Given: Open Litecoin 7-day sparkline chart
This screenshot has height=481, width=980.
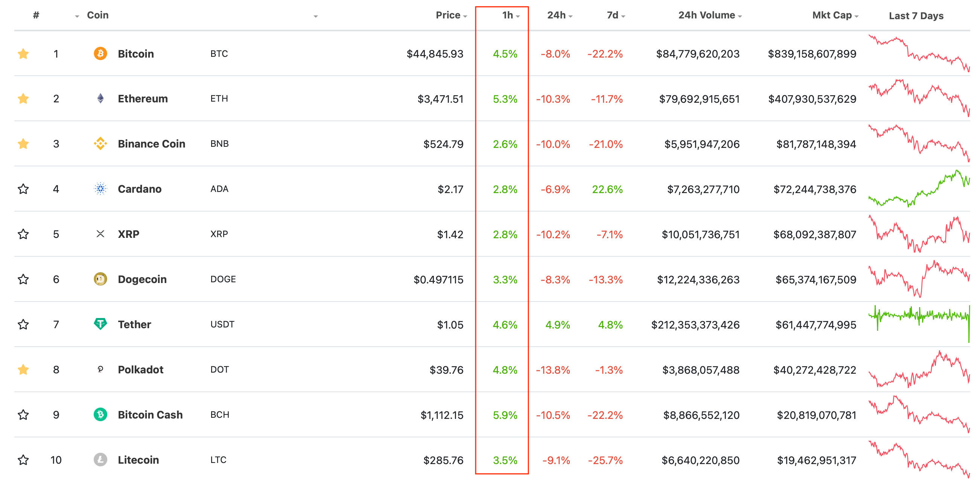Looking at the screenshot, I should pos(919,460).
